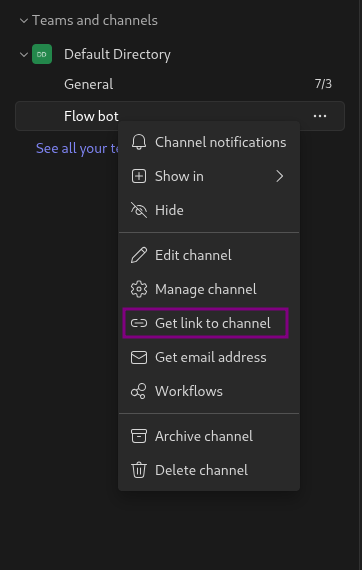Click the trash can icon
Viewport: 362px width, 570px height.
click(x=139, y=470)
